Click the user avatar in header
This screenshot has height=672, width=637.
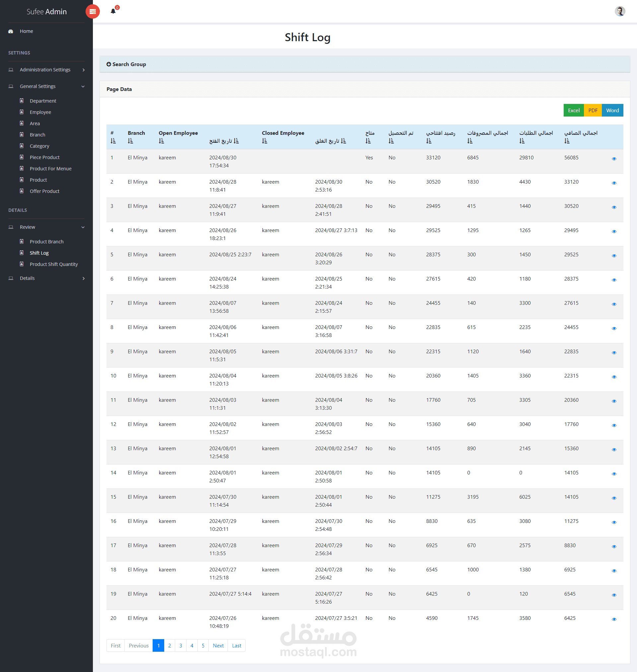click(x=620, y=11)
